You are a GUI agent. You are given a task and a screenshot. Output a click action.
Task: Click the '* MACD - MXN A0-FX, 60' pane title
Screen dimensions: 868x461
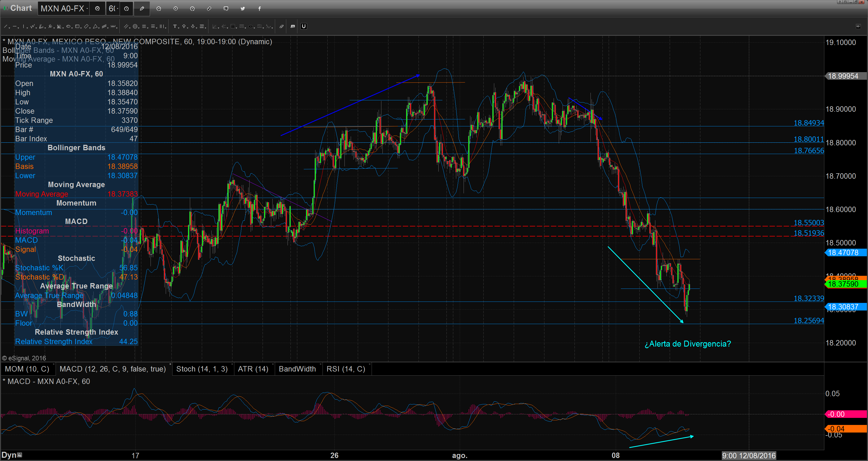[x=46, y=382]
